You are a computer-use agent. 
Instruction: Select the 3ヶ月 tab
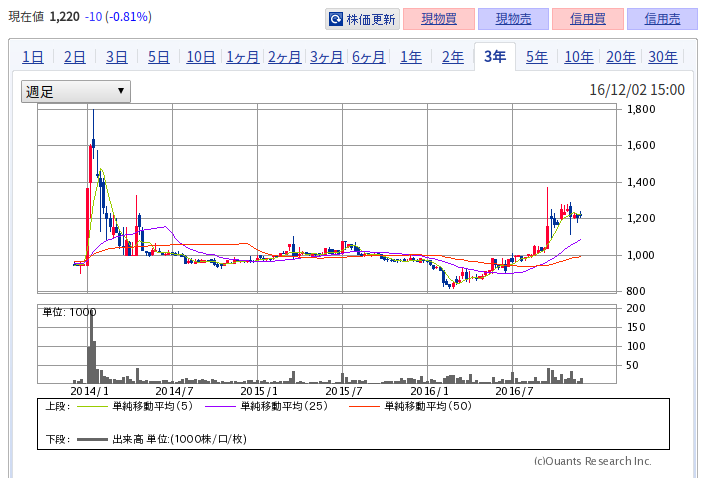(327, 57)
